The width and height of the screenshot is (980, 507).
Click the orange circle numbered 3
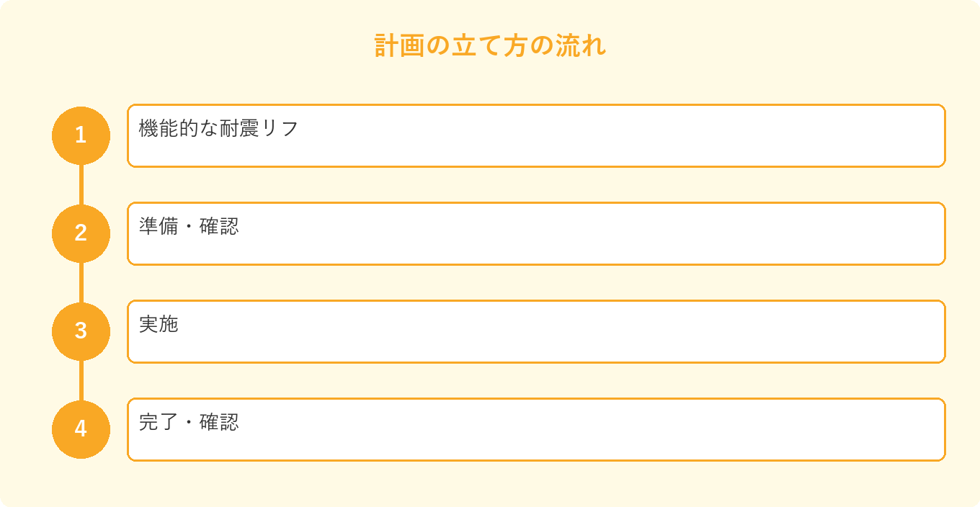tap(81, 331)
